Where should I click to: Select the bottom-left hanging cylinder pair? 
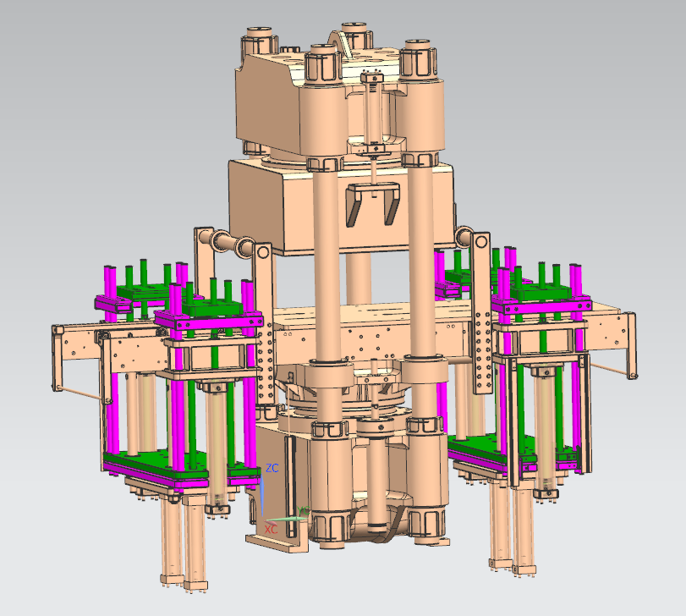tap(184, 542)
